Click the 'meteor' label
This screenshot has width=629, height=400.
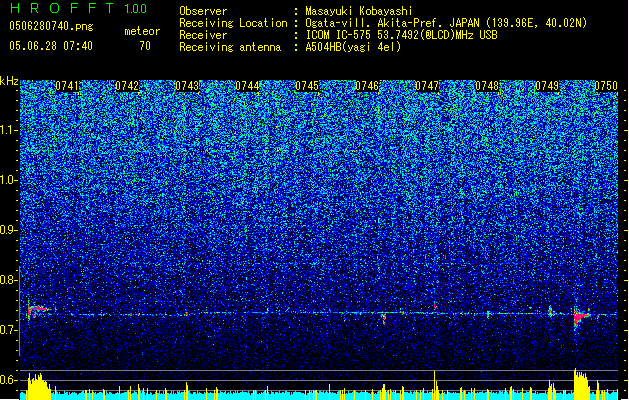point(142,31)
